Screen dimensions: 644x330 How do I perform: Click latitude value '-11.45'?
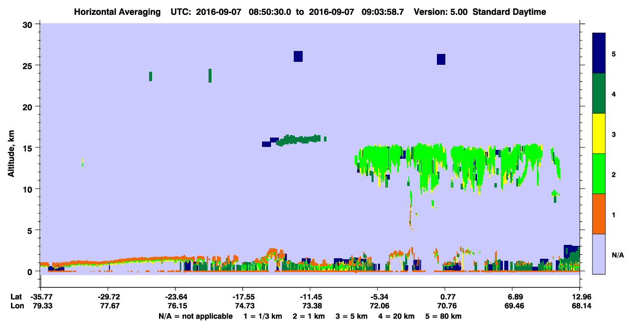pyautogui.click(x=310, y=297)
